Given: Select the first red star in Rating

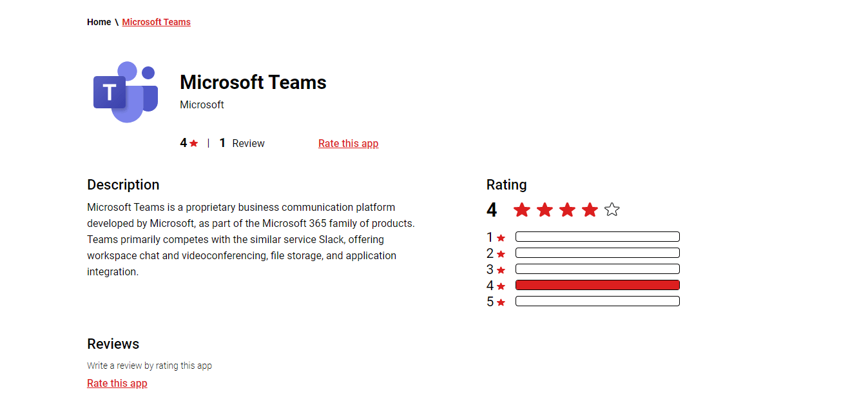Looking at the screenshot, I should pyautogui.click(x=521, y=210).
